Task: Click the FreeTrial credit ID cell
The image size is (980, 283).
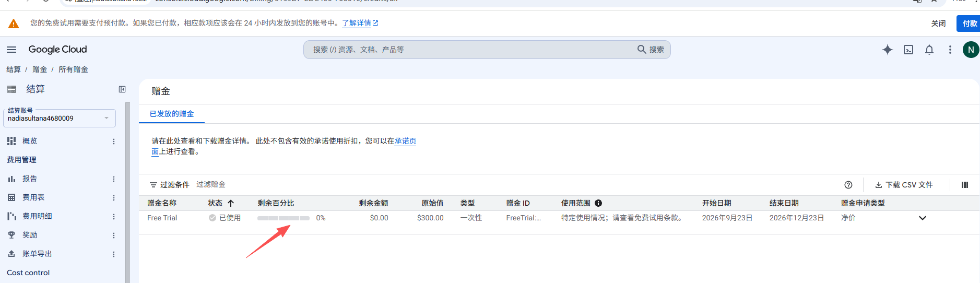Action: [524, 218]
